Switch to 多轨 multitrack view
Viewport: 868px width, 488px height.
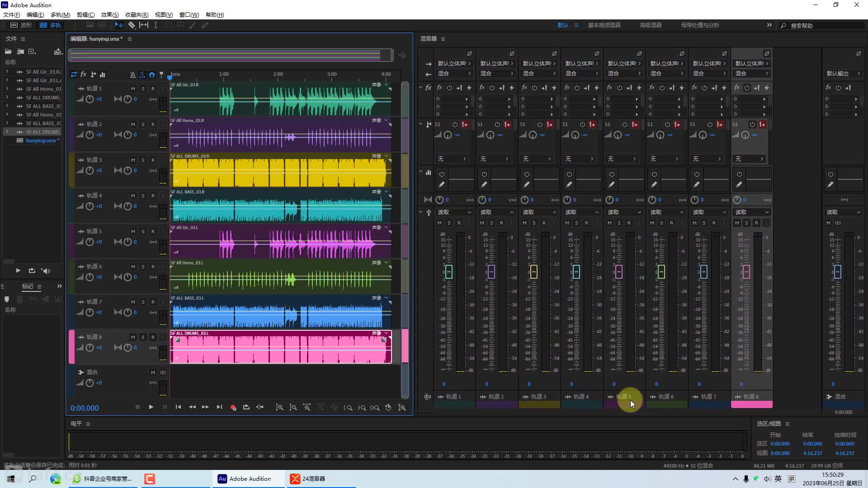click(50, 25)
